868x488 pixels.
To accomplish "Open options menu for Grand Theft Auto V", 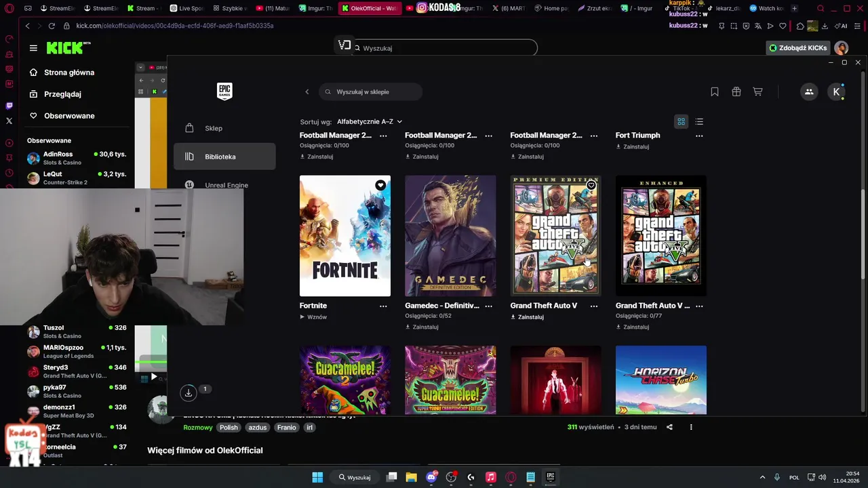I will tap(594, 306).
